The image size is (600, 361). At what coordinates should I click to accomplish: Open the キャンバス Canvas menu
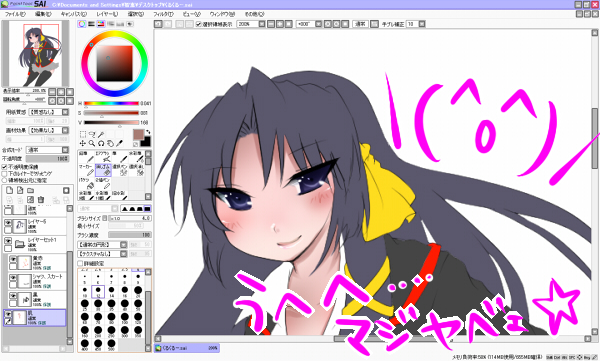pos(74,14)
